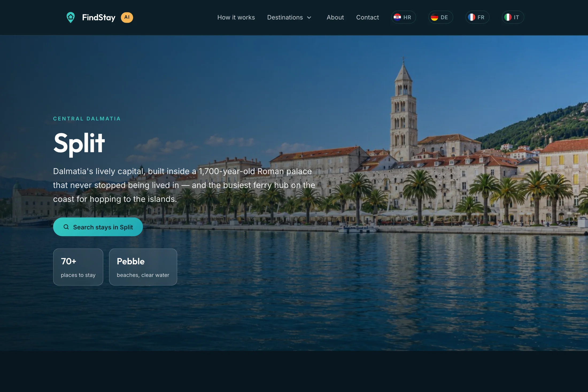
Task: Switch language to Italian IT
Action: pos(513,17)
